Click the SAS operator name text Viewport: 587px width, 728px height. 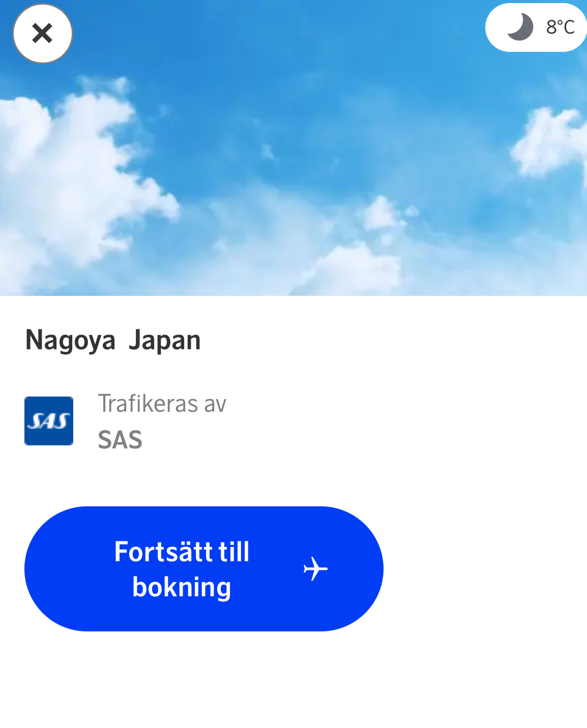(120, 440)
